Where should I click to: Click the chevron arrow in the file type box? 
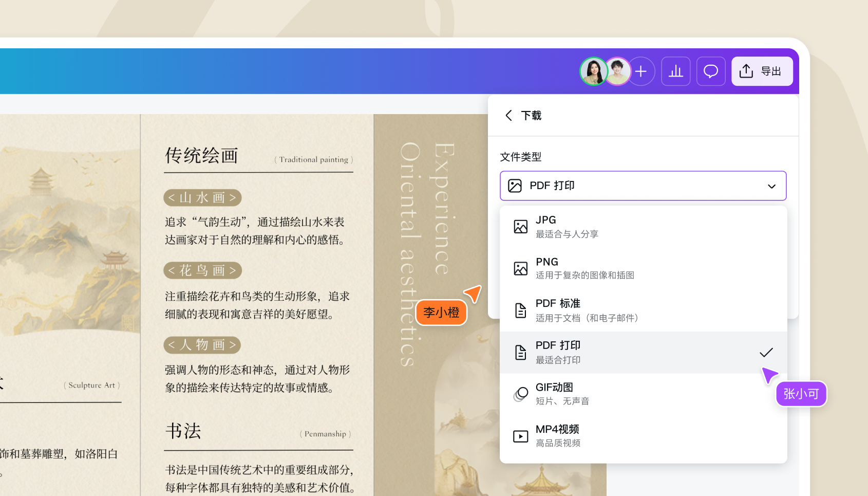click(x=771, y=186)
